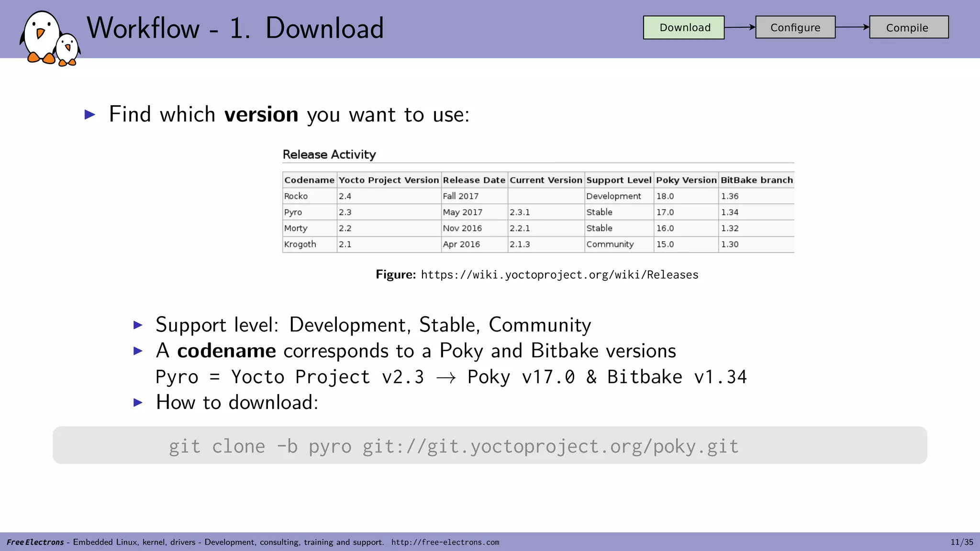Click the 2.4 Yocto version cell
This screenshot has height=551, width=980.
(389, 196)
